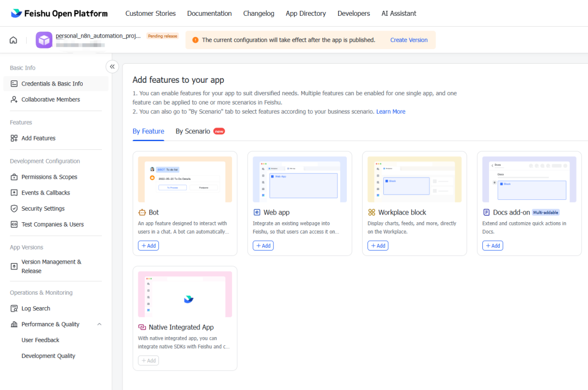Click the Test Companies & Users icon
The height and width of the screenshot is (390, 588).
pyautogui.click(x=14, y=224)
